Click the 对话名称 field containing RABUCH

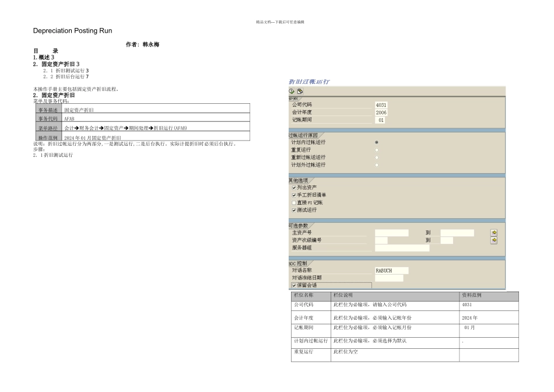point(391,271)
